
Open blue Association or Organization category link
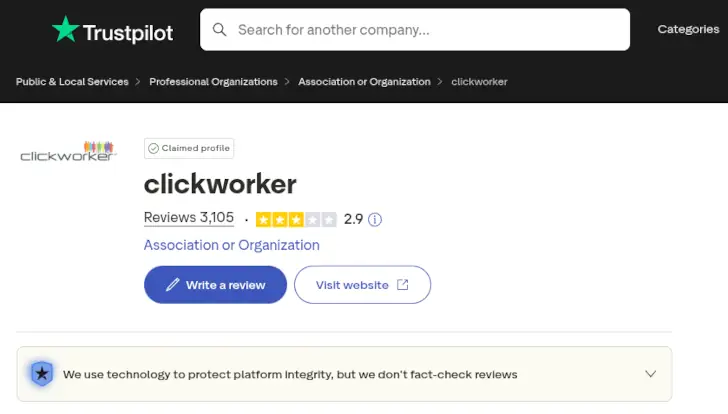tap(231, 245)
